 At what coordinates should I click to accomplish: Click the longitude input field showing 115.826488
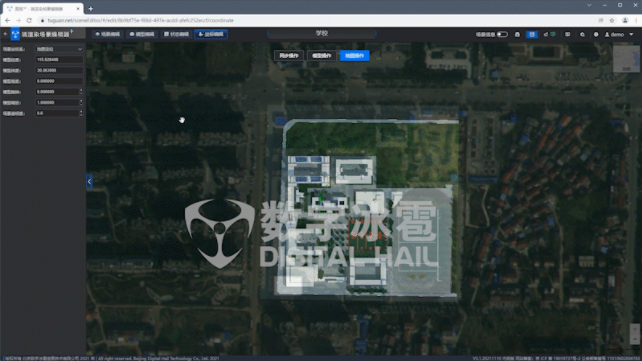[x=59, y=60]
